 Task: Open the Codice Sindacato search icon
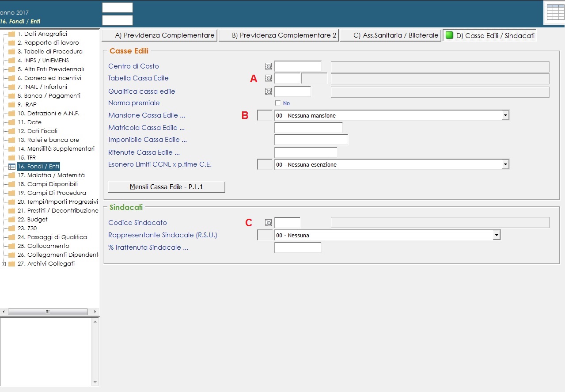click(268, 223)
